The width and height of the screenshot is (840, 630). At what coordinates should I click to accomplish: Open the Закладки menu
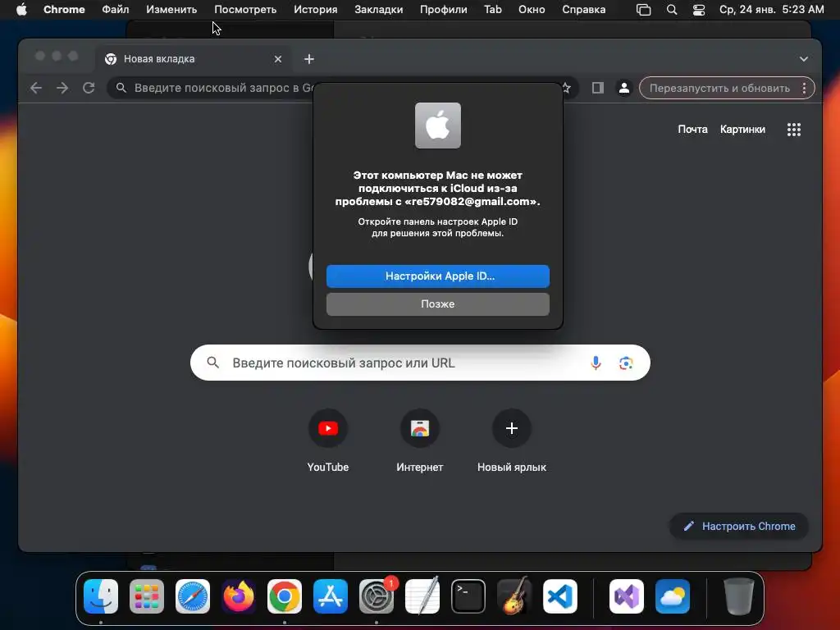[379, 10]
